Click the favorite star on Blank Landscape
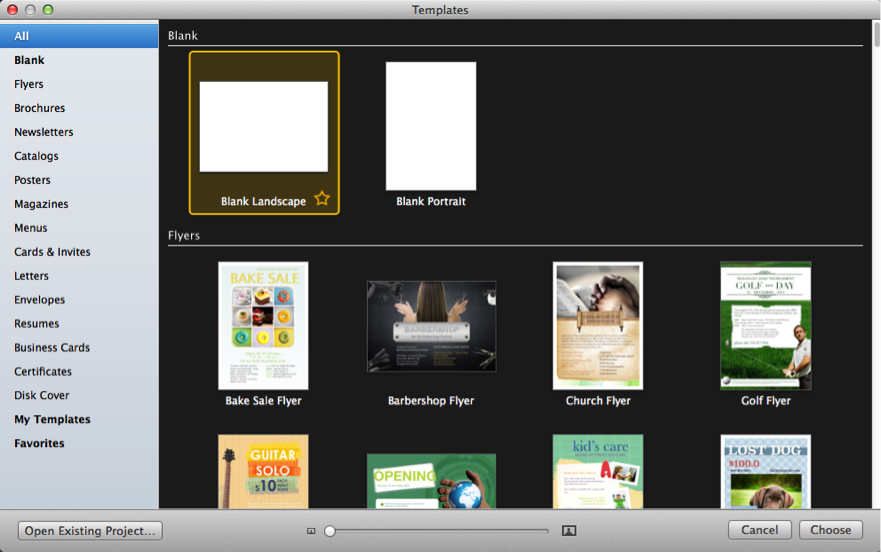 click(x=322, y=199)
